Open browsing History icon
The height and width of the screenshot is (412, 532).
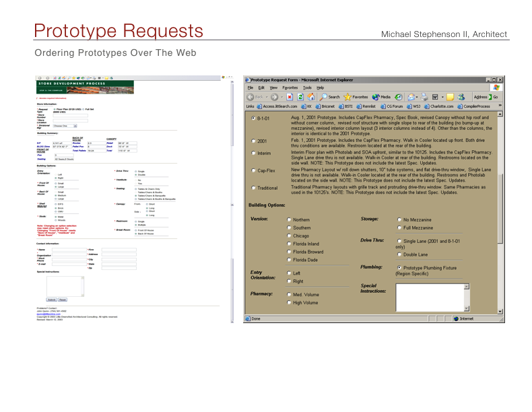click(399, 96)
